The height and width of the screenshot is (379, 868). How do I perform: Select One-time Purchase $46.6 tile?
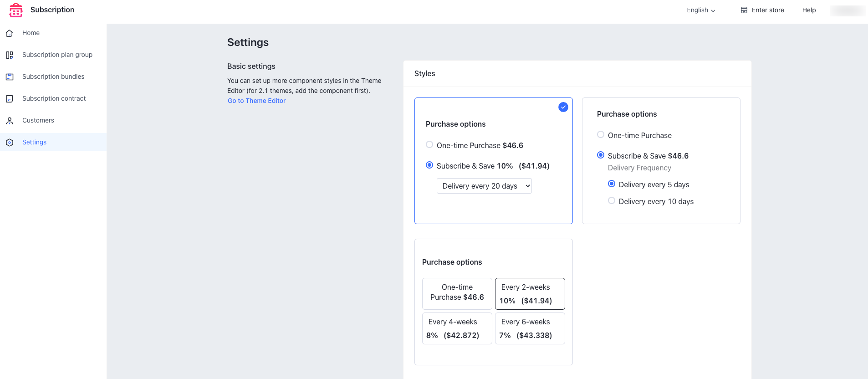pos(457,294)
